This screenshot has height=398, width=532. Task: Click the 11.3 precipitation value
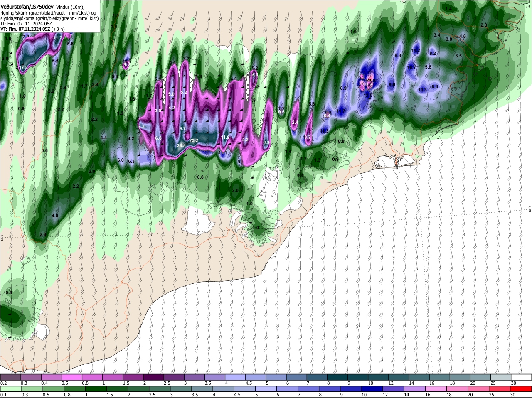point(324,131)
